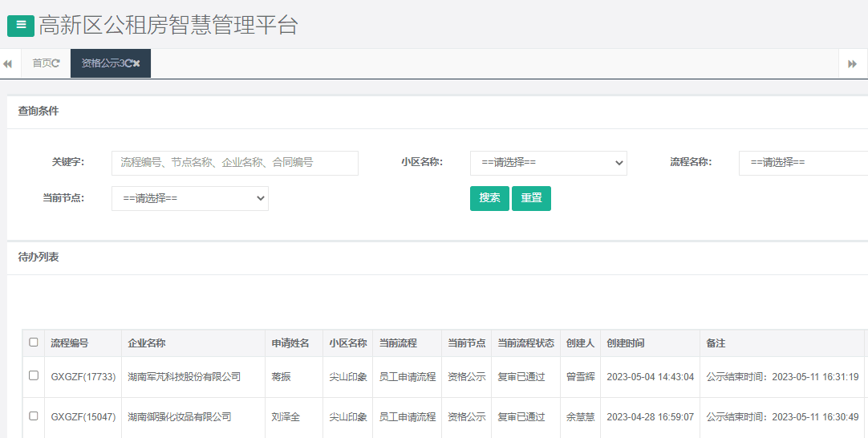
Task: Tick the select-all checkbox in table header
Action: [x=34, y=343]
